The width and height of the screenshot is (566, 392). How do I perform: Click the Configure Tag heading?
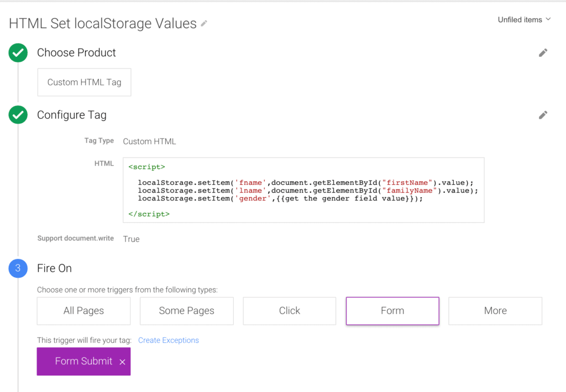coord(72,115)
